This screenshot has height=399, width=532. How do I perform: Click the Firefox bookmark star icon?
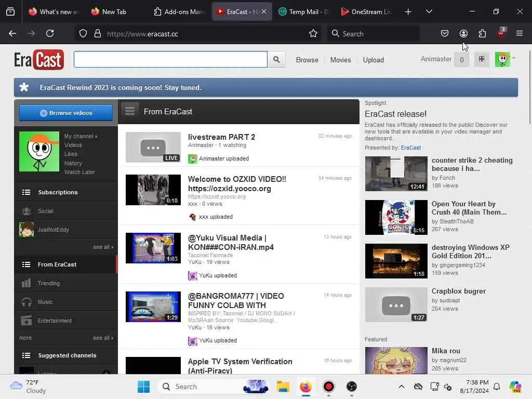(313, 34)
